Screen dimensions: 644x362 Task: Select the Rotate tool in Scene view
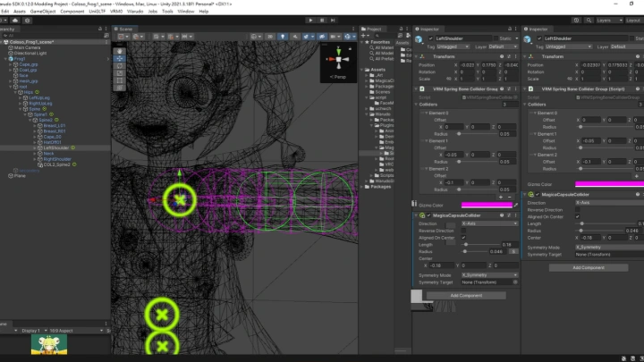(x=120, y=66)
